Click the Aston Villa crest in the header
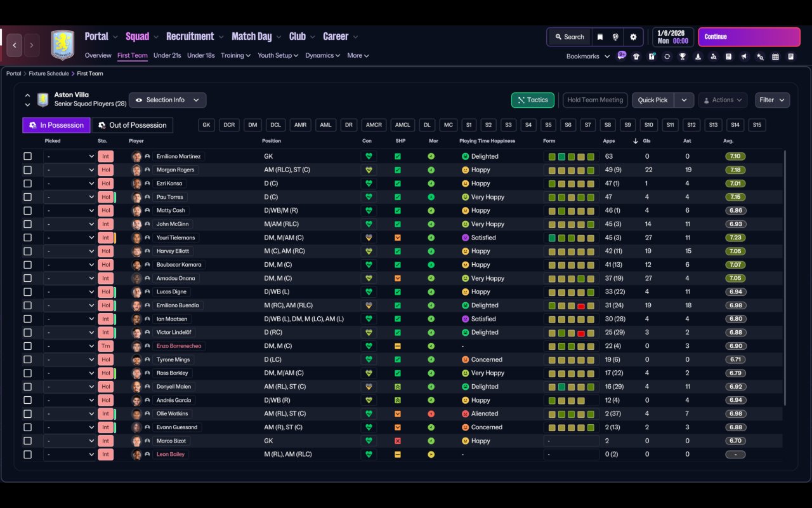The height and width of the screenshot is (508, 812). tap(63, 45)
